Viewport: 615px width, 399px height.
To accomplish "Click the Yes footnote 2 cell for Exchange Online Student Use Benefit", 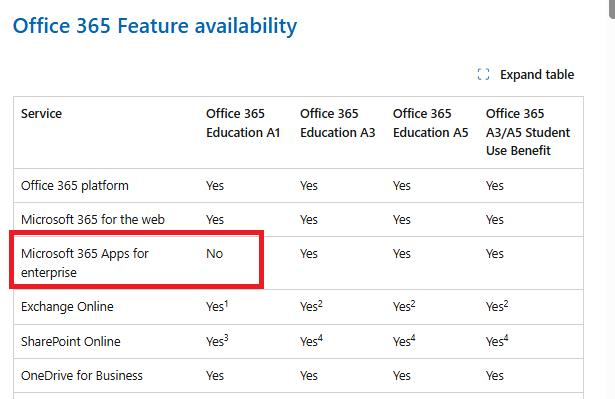I will click(497, 306).
